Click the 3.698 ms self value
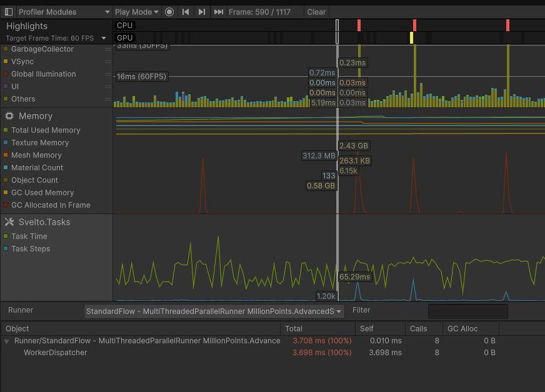Screen dimensions: 545x392 tap(385, 353)
